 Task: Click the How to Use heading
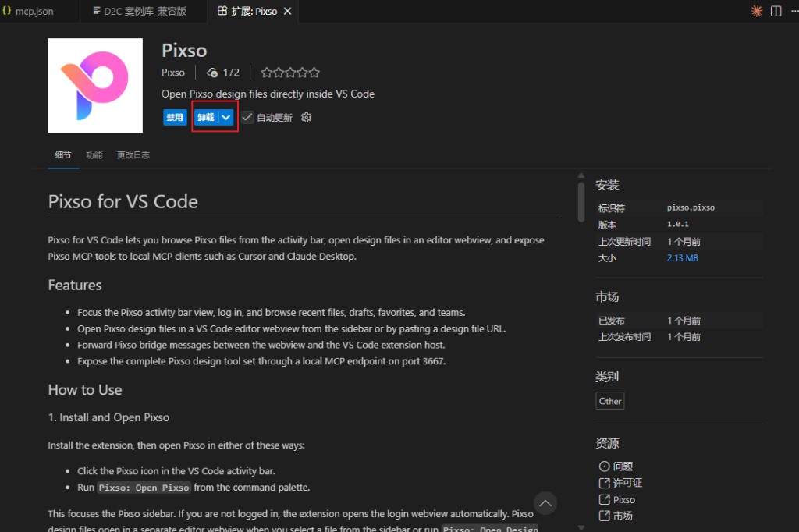tap(84, 390)
